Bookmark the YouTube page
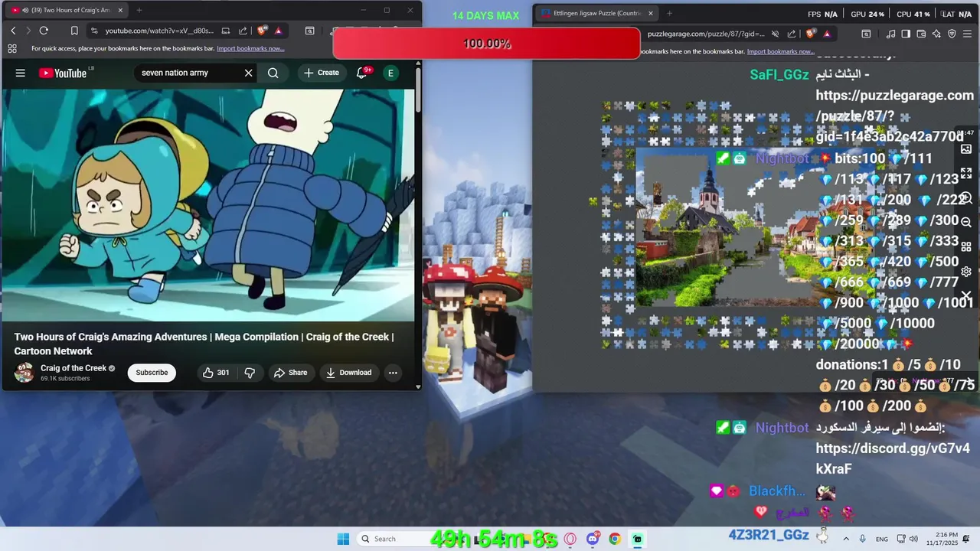This screenshot has height=551, width=980. point(74,31)
